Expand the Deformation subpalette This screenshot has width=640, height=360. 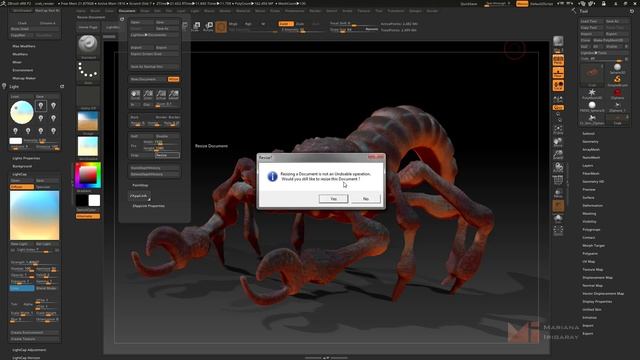[x=592, y=205]
